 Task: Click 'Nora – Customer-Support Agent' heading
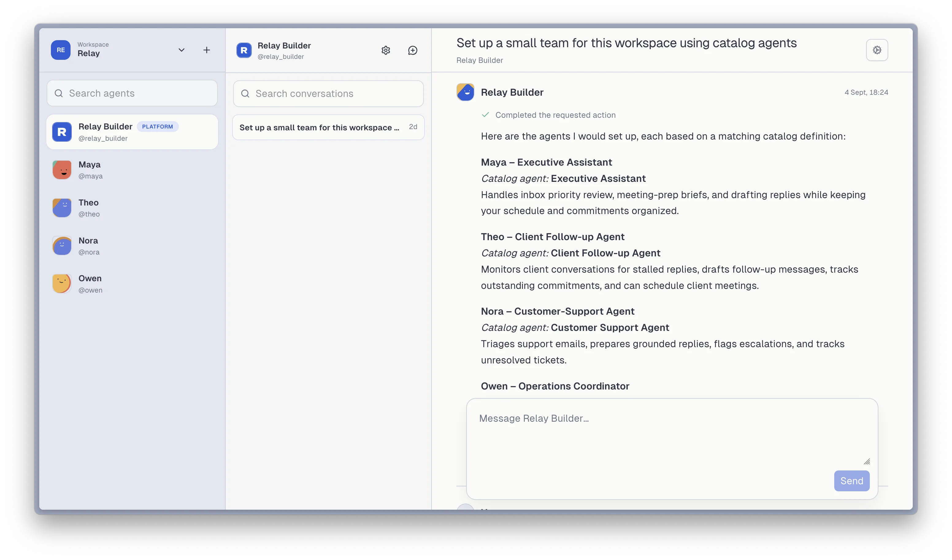click(558, 311)
